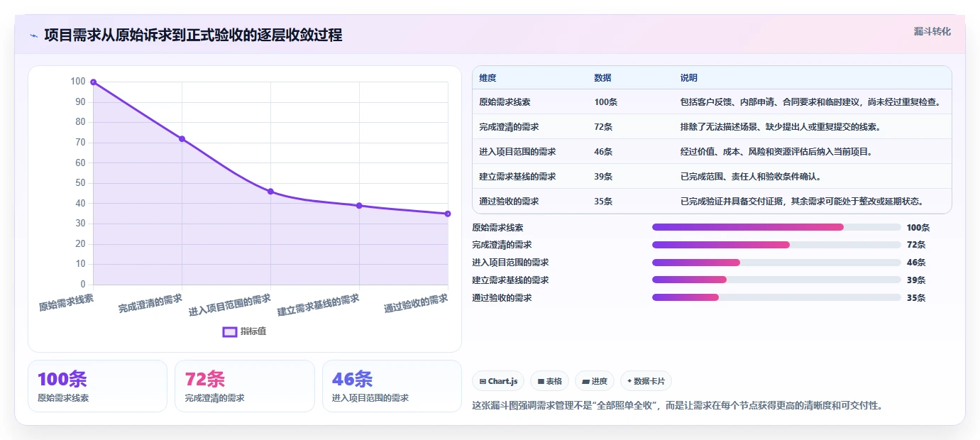Open the 100条 原始需求线索 data card

(x=97, y=386)
